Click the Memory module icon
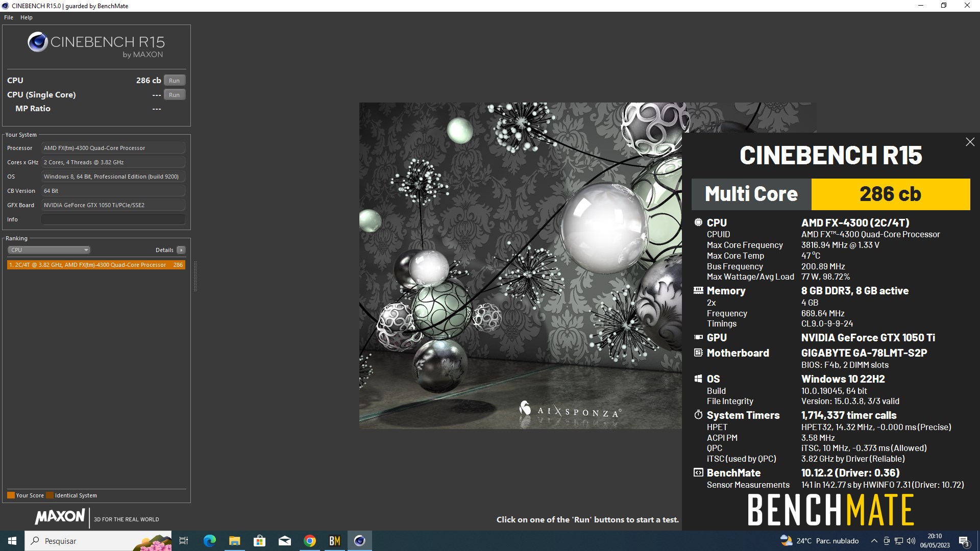Viewport: 980px width, 551px height. point(698,290)
